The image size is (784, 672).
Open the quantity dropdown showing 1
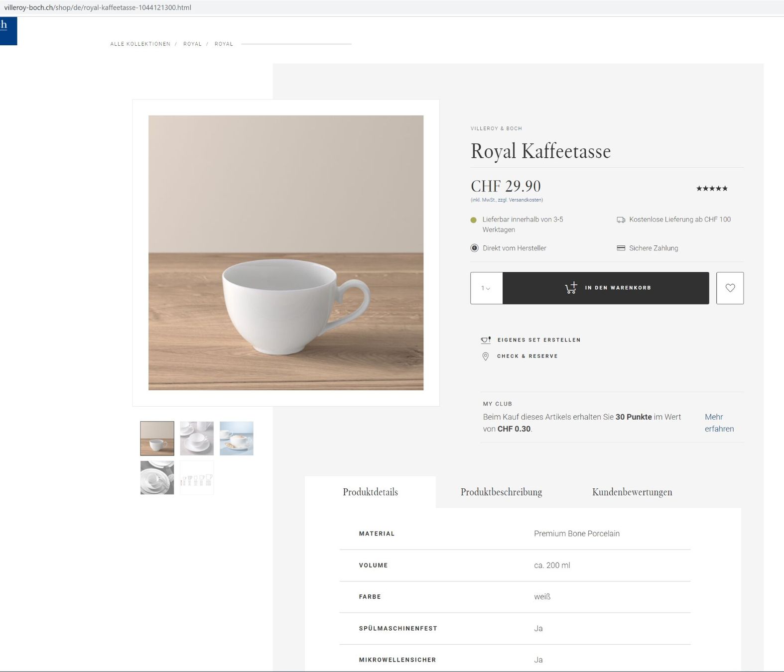click(x=486, y=288)
